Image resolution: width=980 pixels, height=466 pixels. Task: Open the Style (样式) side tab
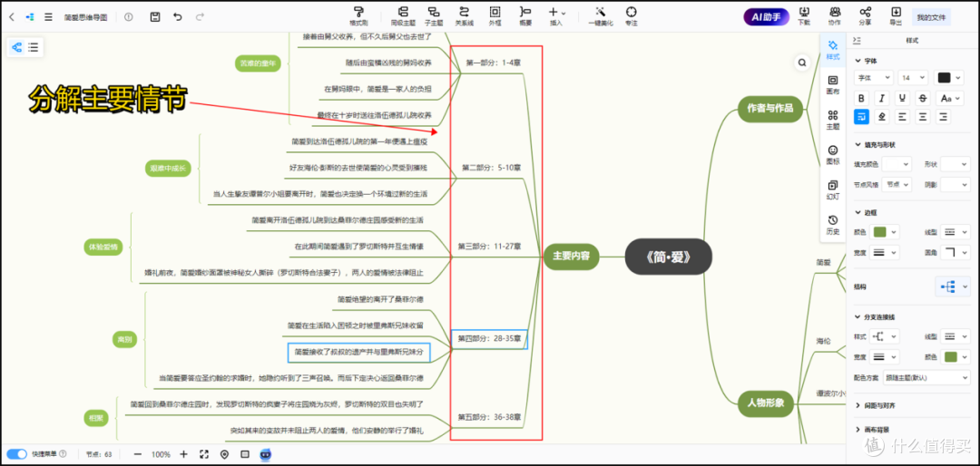832,48
